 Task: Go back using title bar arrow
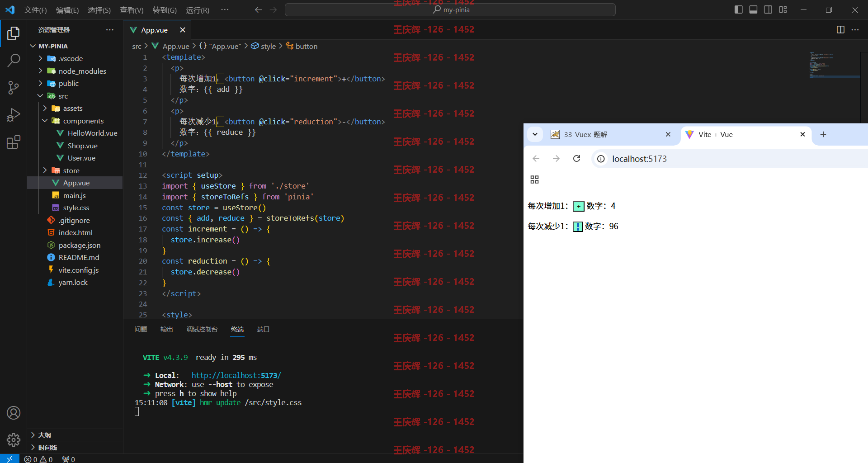[x=258, y=9]
